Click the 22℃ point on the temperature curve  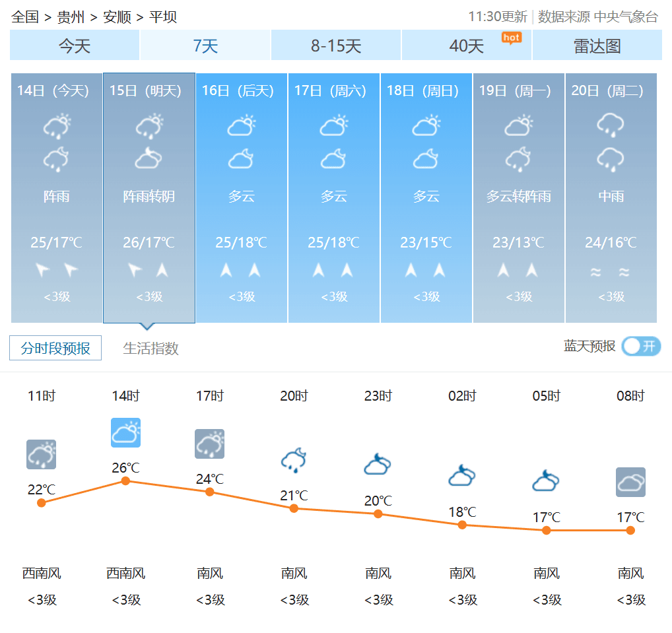pyautogui.click(x=42, y=503)
